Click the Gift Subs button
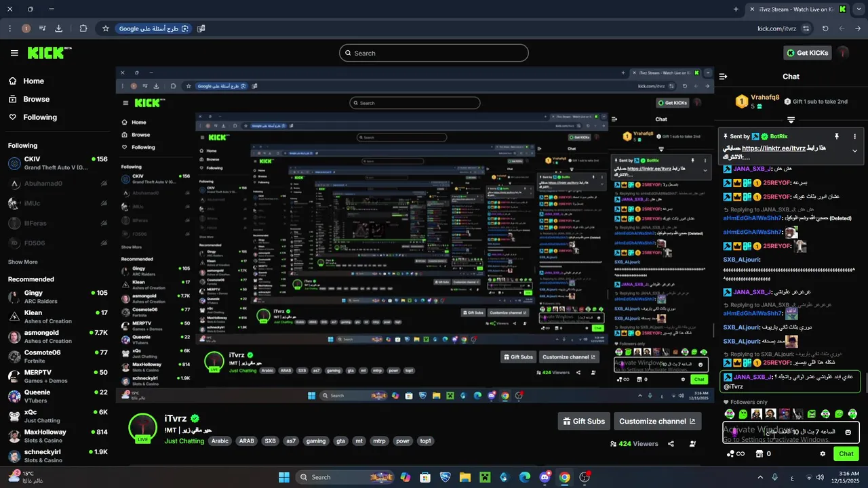This screenshot has width=868, height=488. coord(584,421)
